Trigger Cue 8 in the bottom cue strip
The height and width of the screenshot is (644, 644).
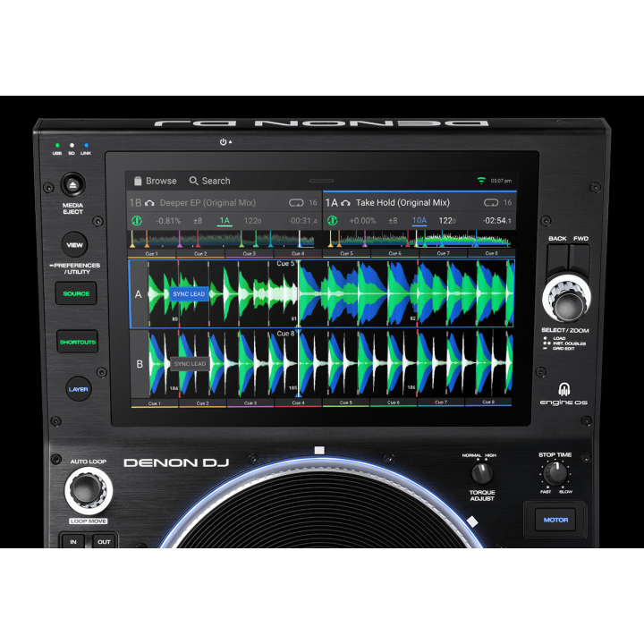point(488,402)
